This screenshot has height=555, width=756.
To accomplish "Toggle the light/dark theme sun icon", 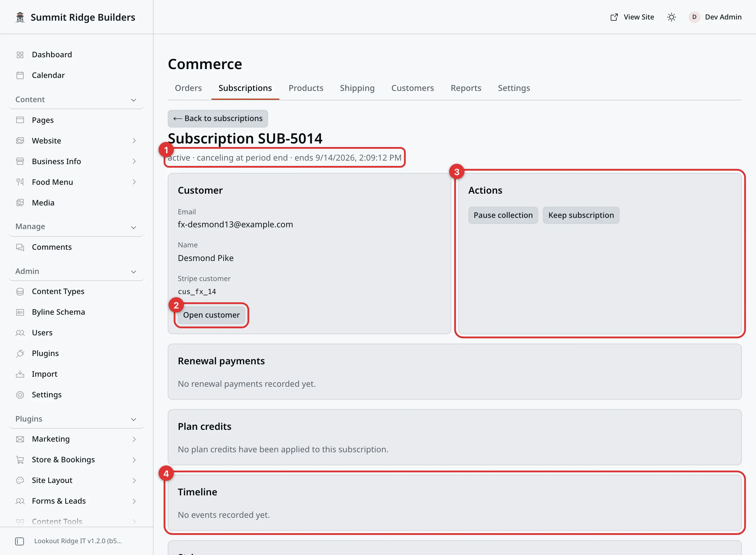I will click(671, 17).
